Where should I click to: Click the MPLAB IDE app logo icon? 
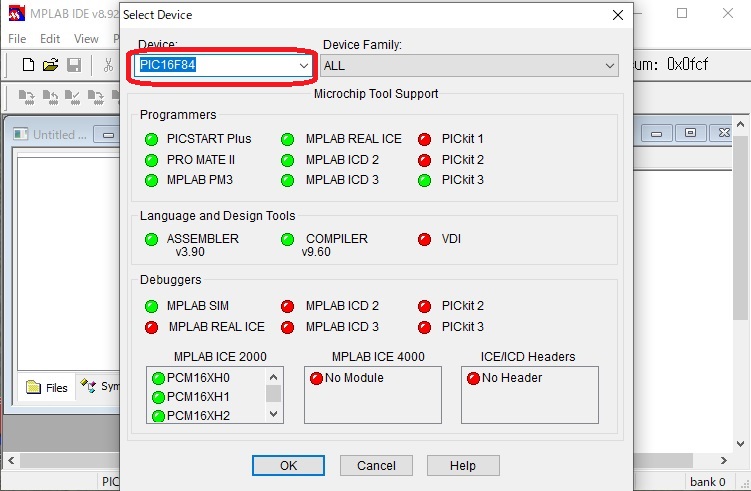pos(17,13)
